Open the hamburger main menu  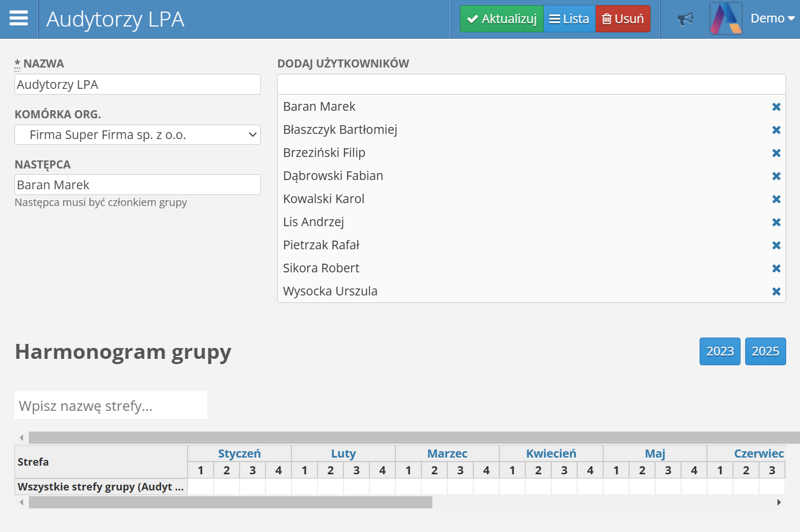coord(18,18)
